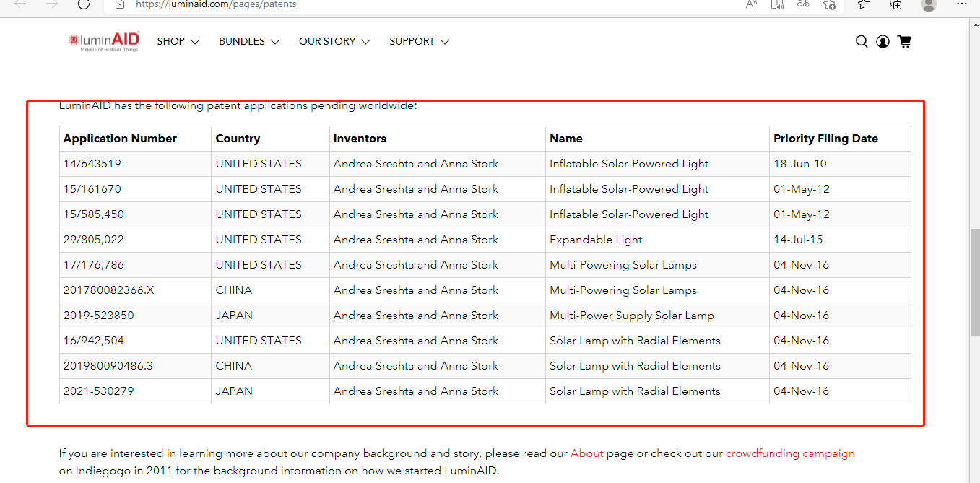Click the browser profile avatar
This screenshot has height=483, width=980.
click(x=929, y=4)
